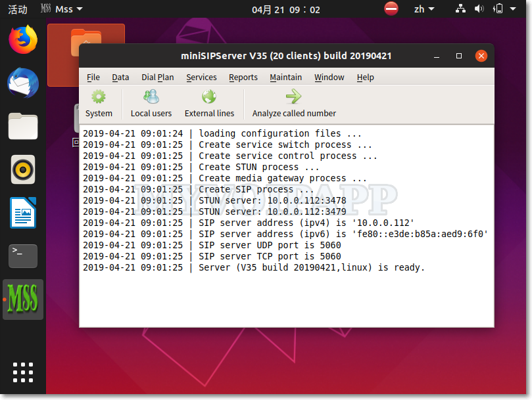Image resolution: width=532 pixels, height=400 pixels.
Task: Open the Reports menu
Action: click(243, 78)
